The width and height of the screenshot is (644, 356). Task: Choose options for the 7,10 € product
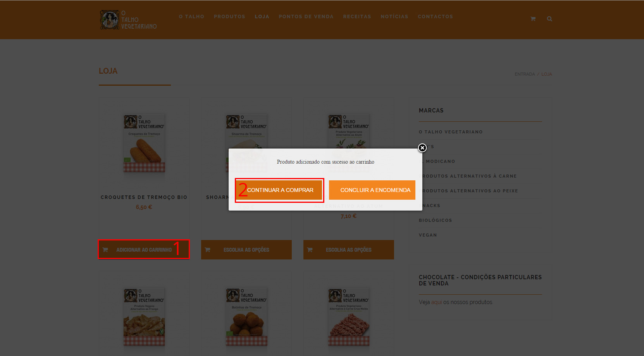[x=349, y=250]
